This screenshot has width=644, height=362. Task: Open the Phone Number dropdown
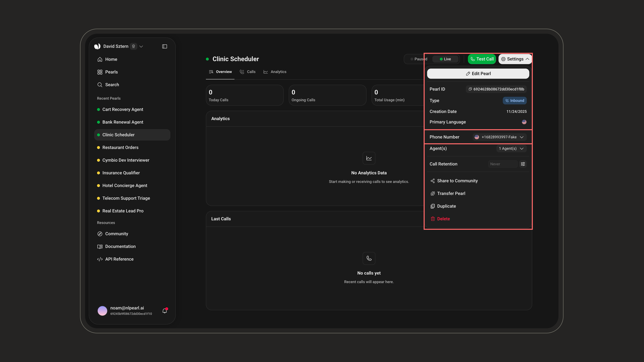pyautogui.click(x=499, y=137)
